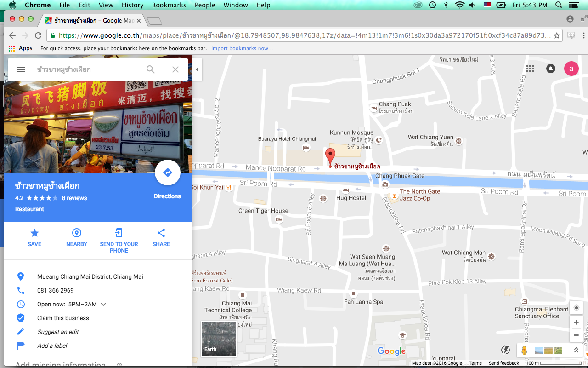This screenshot has width=588, height=368.
Task: Open Google notifications bell
Action: 550,69
